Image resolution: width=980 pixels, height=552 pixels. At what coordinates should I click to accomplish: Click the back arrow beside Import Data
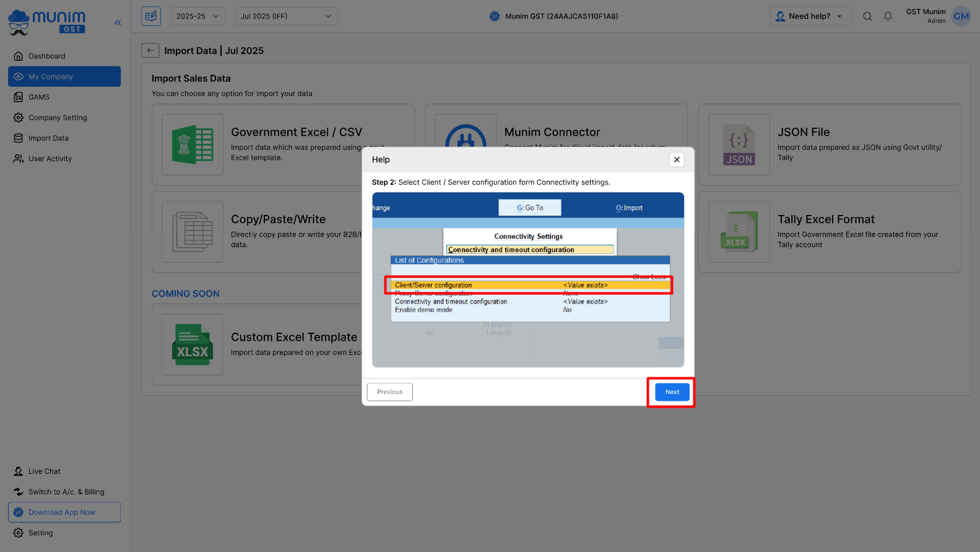(150, 51)
